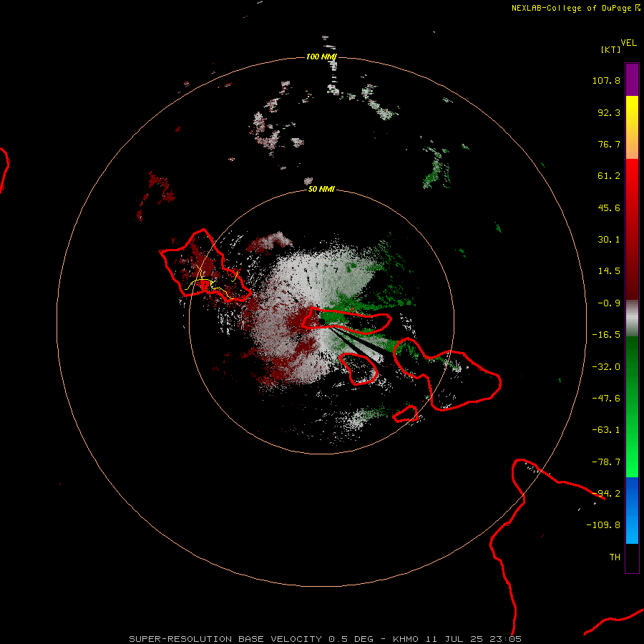Click the 100 NMI range ring label

click(x=321, y=57)
